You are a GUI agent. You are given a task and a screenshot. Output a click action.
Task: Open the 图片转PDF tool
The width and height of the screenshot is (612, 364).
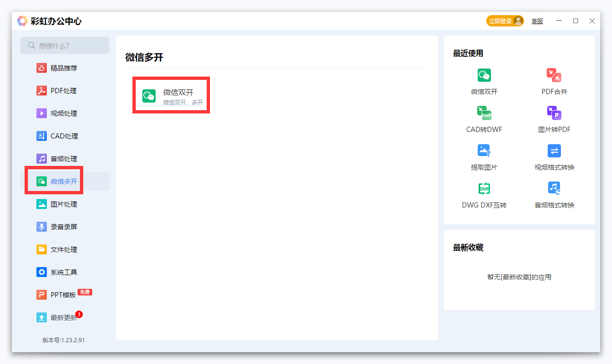(553, 118)
